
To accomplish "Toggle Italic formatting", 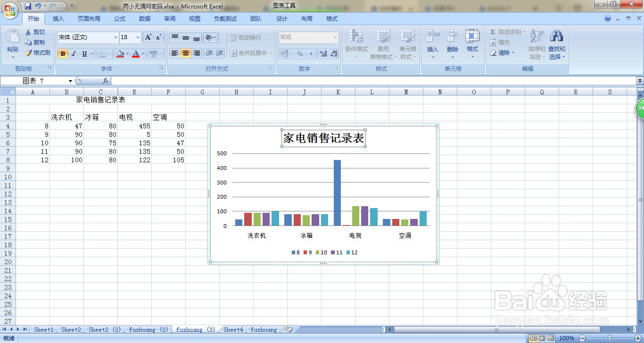I will pyautogui.click(x=74, y=53).
